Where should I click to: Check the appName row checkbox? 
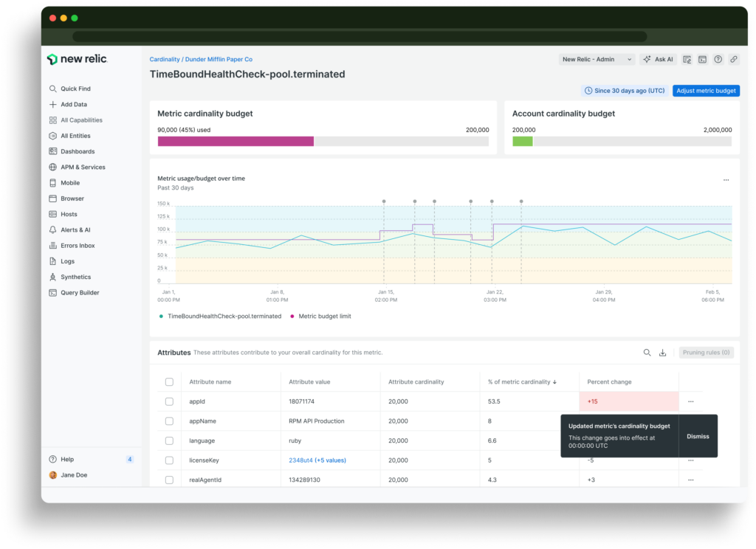169,421
